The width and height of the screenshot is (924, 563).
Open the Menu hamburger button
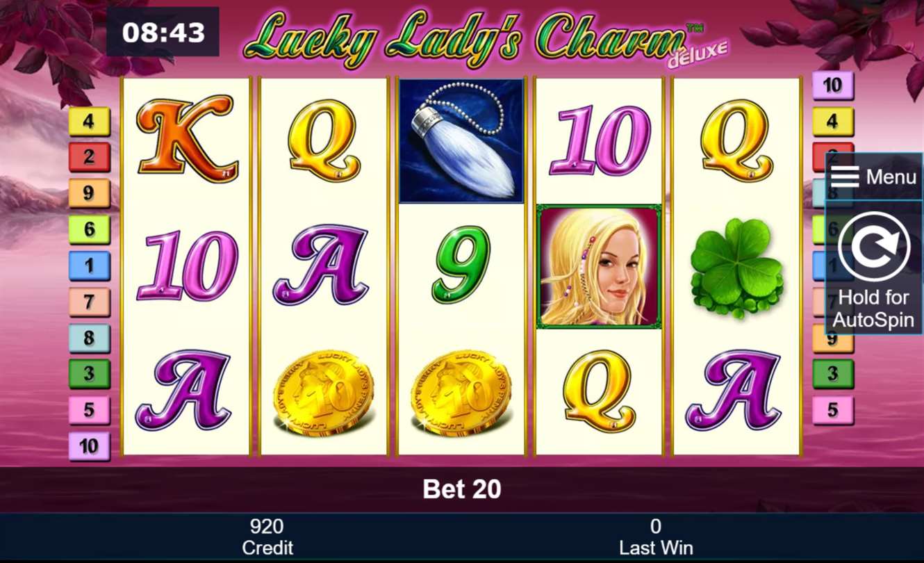(x=874, y=177)
